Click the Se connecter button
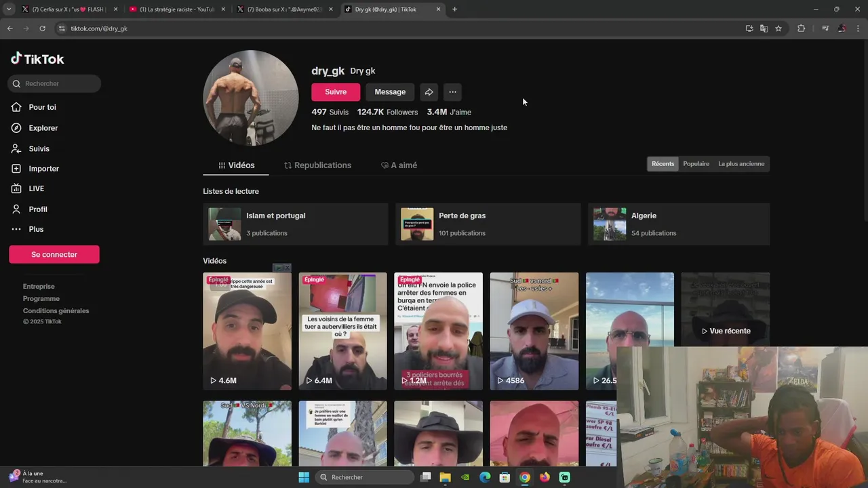Image resolution: width=868 pixels, height=488 pixels. tap(54, 254)
